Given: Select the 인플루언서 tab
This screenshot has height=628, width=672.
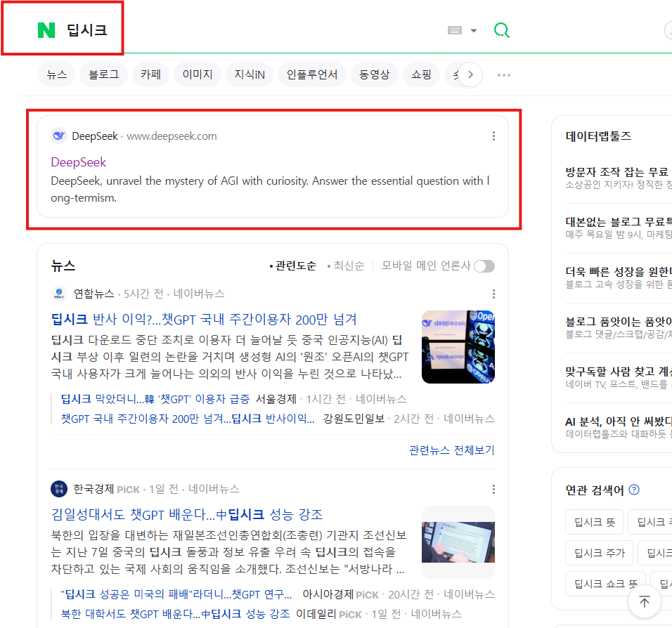Looking at the screenshot, I should click(x=312, y=74).
